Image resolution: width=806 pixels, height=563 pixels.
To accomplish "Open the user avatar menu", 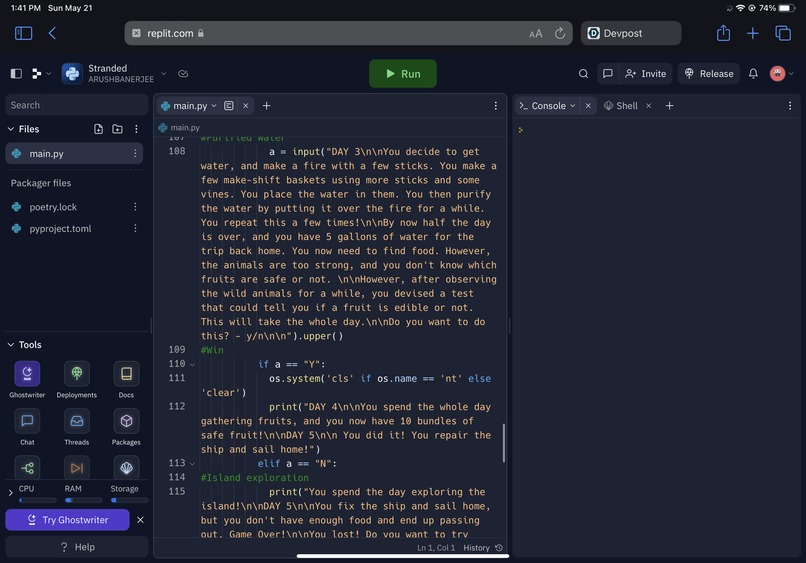I will tap(781, 74).
